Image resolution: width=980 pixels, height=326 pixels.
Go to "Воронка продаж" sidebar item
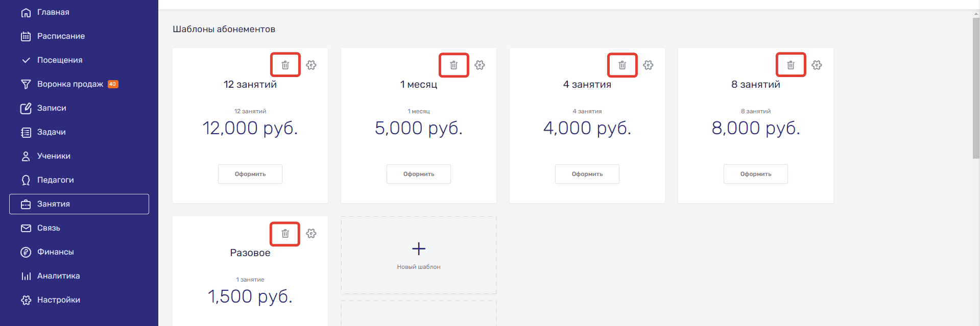pyautogui.click(x=70, y=84)
